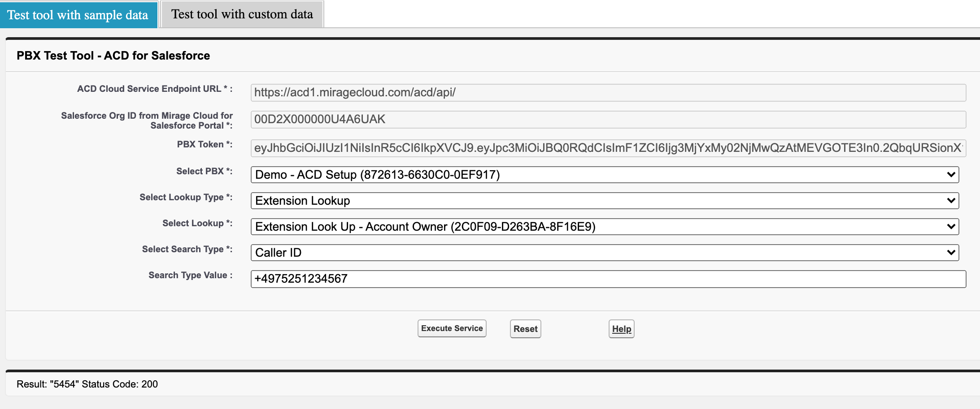Click the Select Search Type label
This screenshot has height=409, width=980.
[187, 249]
